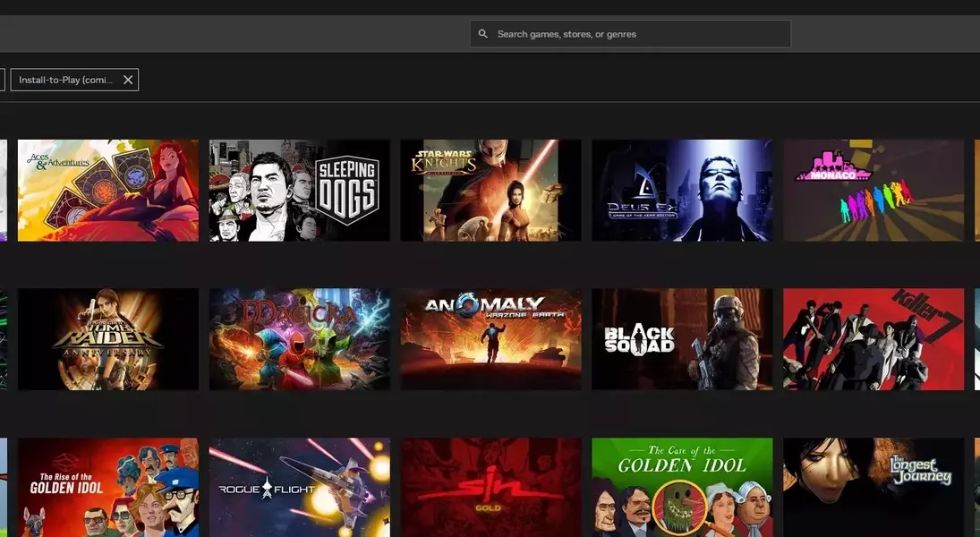Open the Sleeping Dogs game tile
This screenshot has height=537, width=980.
[x=300, y=190]
